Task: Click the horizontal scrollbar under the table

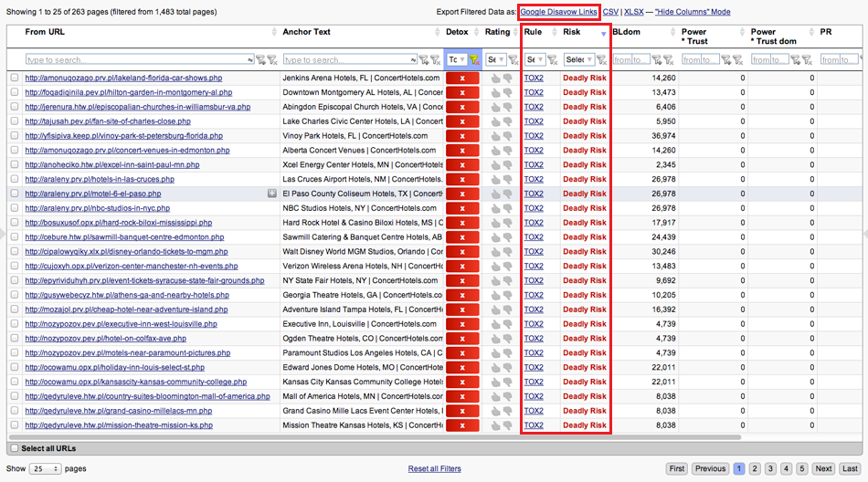Action: [376, 437]
